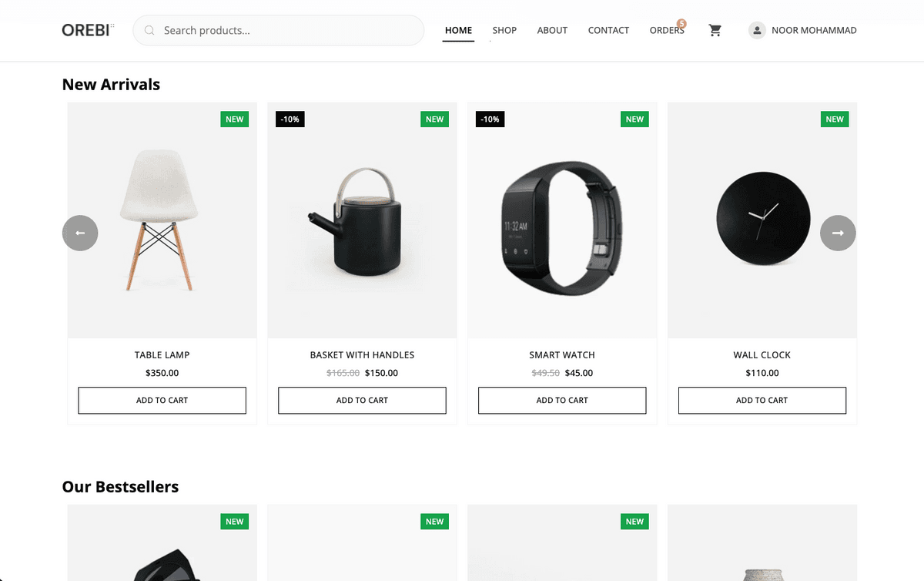Click the OREBI logo
This screenshot has width=924, height=581.
88,30
